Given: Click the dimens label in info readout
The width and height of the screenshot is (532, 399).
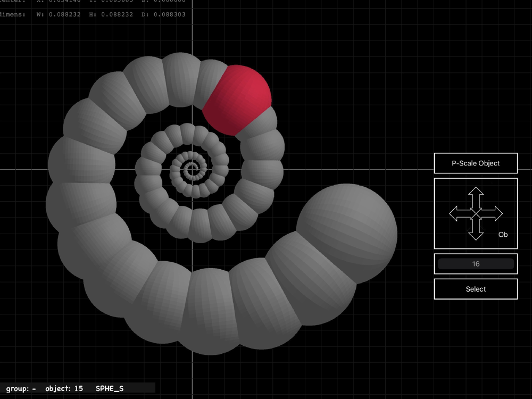Looking at the screenshot, I should tap(13, 14).
